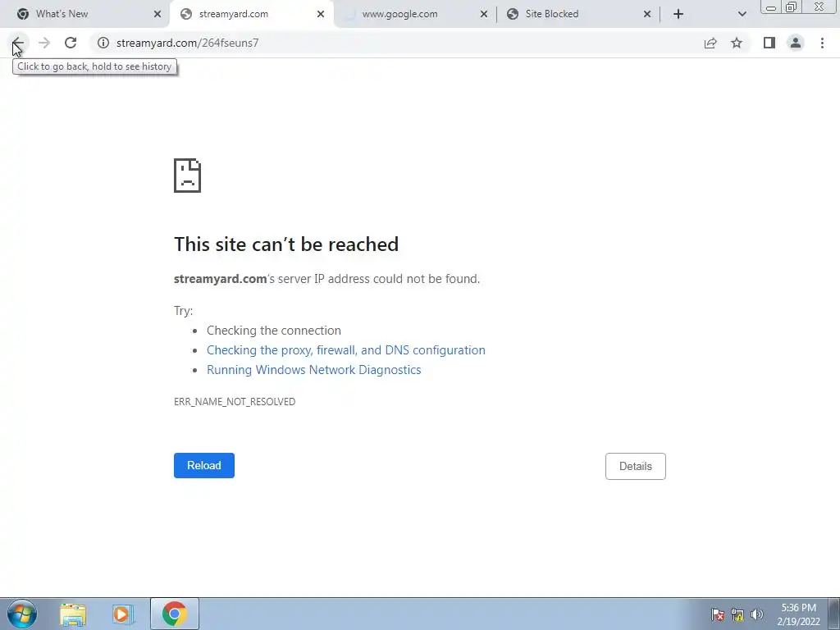This screenshot has height=630, width=840.
Task: Close the streamyard.com tab
Action: pos(321,14)
